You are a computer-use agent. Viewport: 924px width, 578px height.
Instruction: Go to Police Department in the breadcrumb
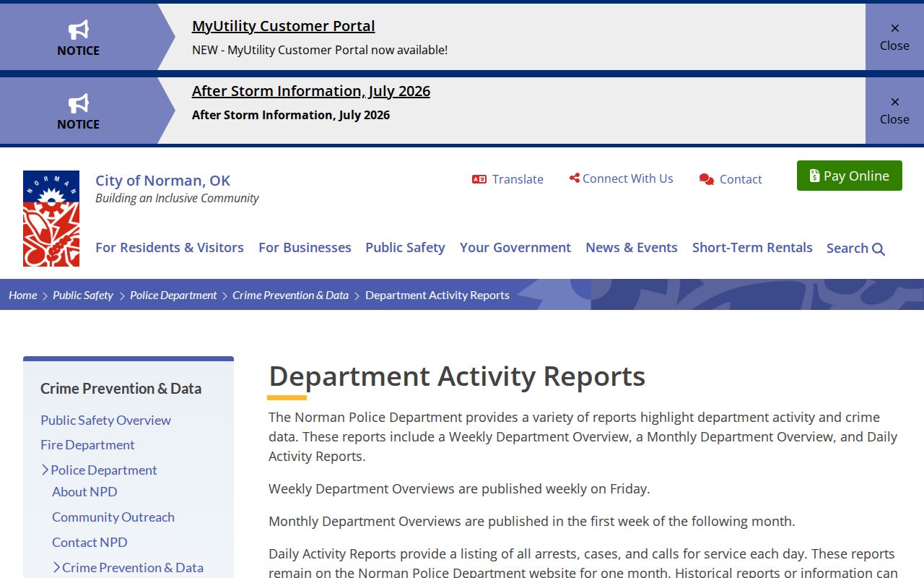coord(173,295)
